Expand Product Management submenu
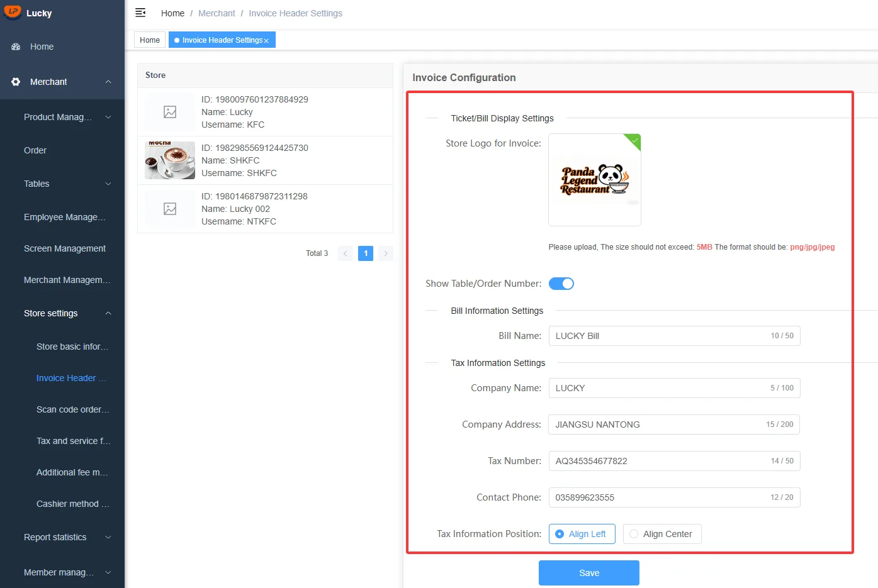The image size is (878, 588). pos(108,117)
